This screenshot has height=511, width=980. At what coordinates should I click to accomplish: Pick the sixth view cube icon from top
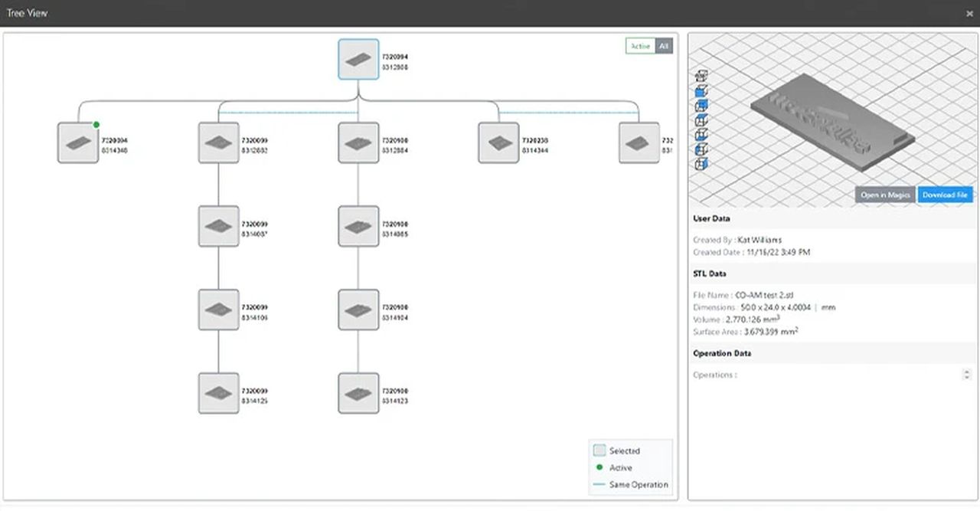(x=701, y=149)
